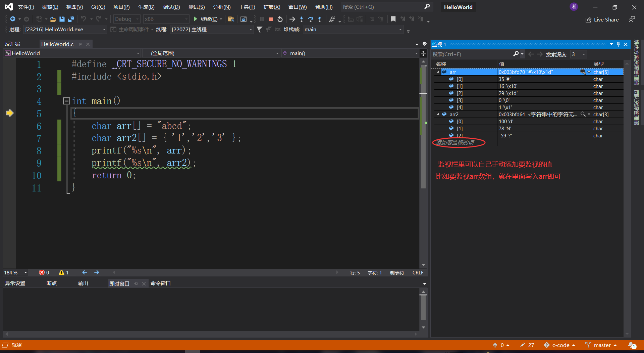Click the Show Next Statement arrow icon

coord(292,19)
